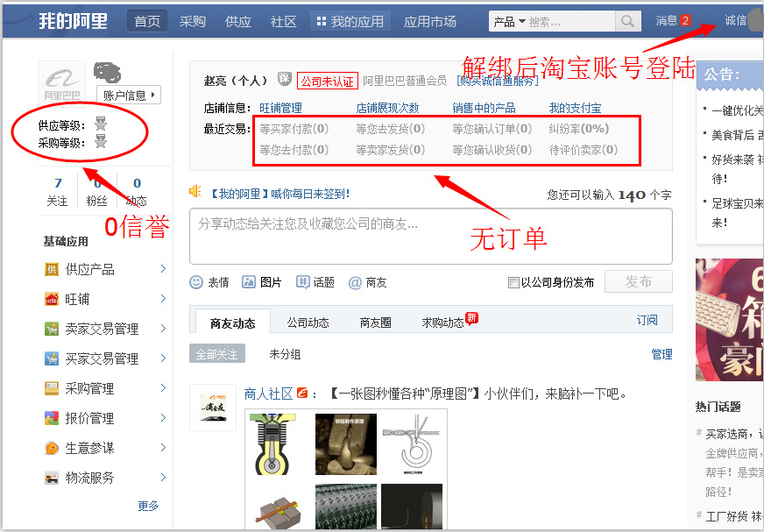Focus the top search input field
Viewport: 764px width, 532px height.
pyautogui.click(x=570, y=22)
